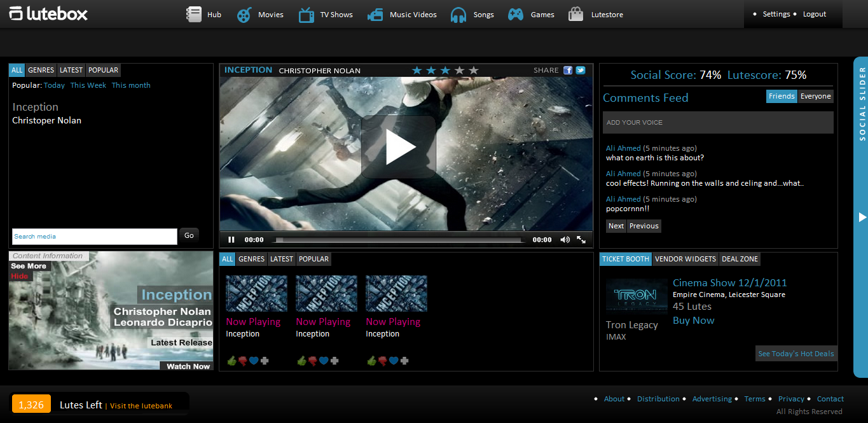Thumbs down the second Inception card
The image size is (868, 423).
click(x=313, y=361)
